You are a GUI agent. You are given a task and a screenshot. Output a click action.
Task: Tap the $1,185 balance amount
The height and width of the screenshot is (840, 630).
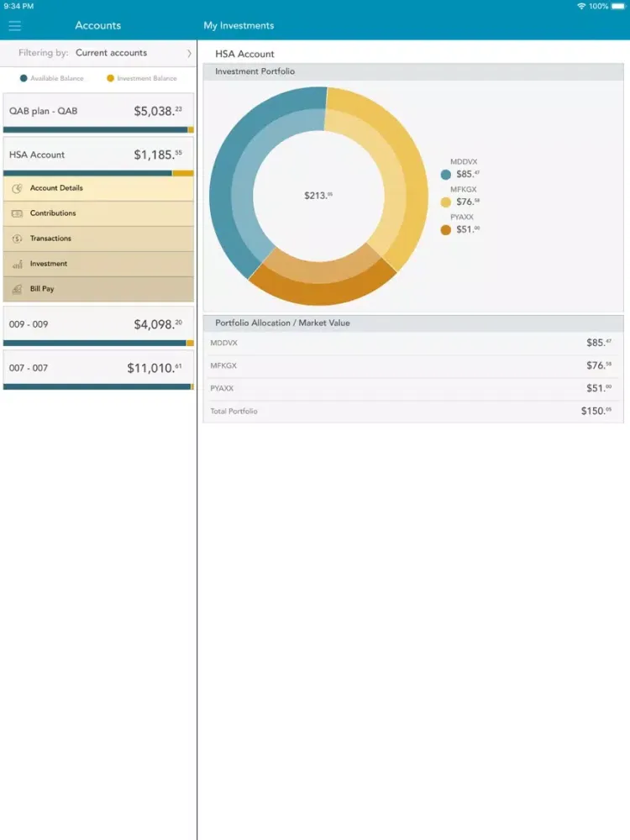(x=158, y=155)
